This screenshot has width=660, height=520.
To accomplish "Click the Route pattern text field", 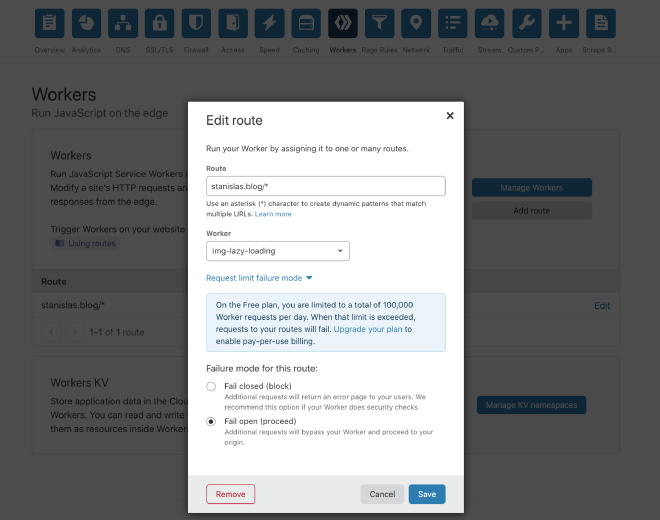I will tap(325, 186).
